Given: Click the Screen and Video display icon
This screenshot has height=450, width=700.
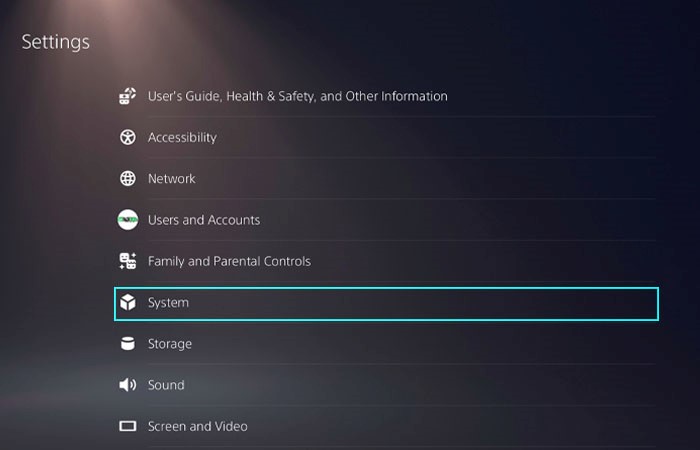Looking at the screenshot, I should [128, 426].
